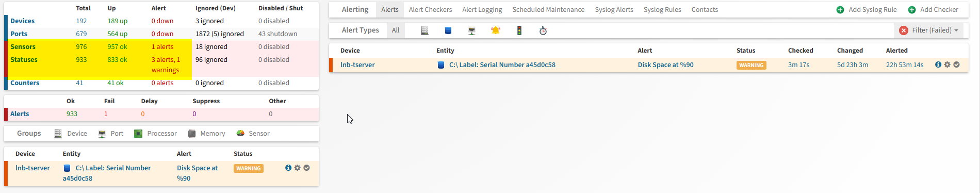Filter alert types by storage database icon
This screenshot has width=980, height=193.
pos(448,30)
